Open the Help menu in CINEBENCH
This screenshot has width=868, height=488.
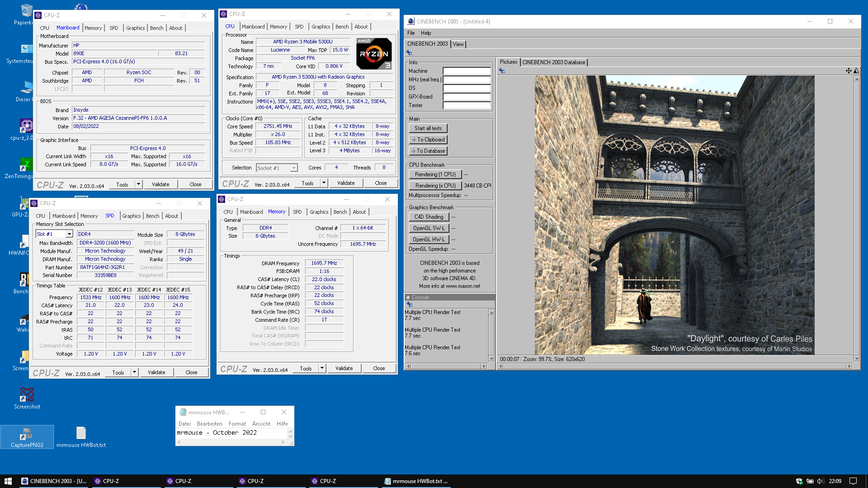(426, 33)
